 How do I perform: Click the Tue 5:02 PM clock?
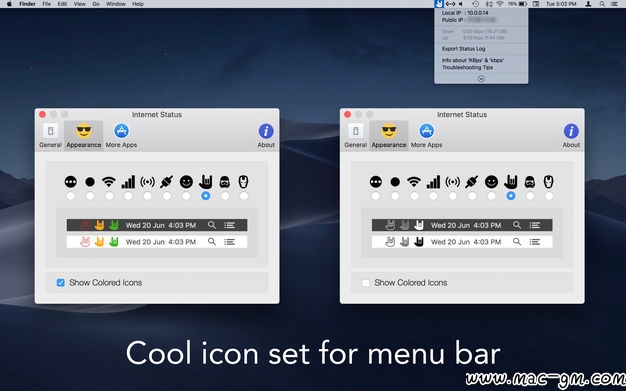pos(561,4)
